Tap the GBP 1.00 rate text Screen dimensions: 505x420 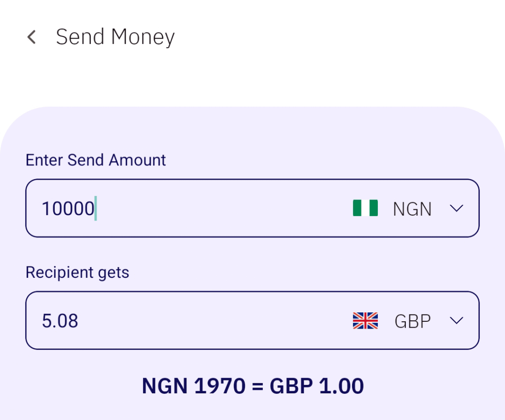point(317,386)
